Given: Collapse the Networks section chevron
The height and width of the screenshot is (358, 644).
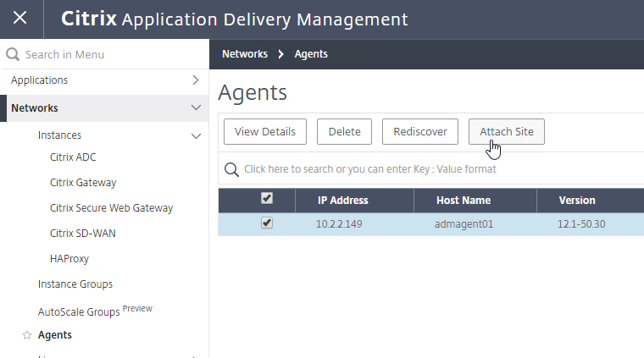Looking at the screenshot, I should (196, 107).
